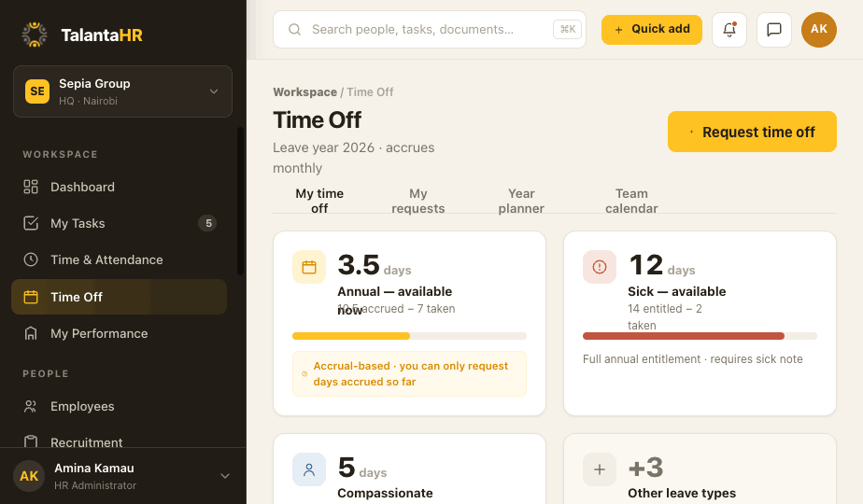Expand the Amina Kamau user menu chevron
This screenshot has width=863, height=504.
(x=225, y=476)
